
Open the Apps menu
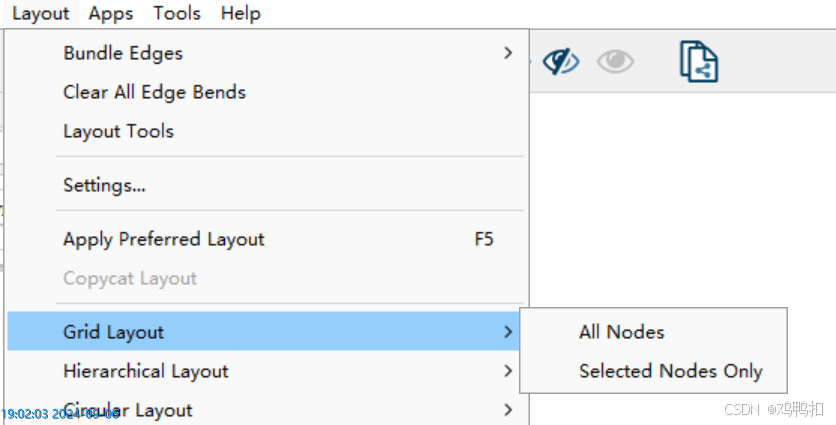pos(111,13)
